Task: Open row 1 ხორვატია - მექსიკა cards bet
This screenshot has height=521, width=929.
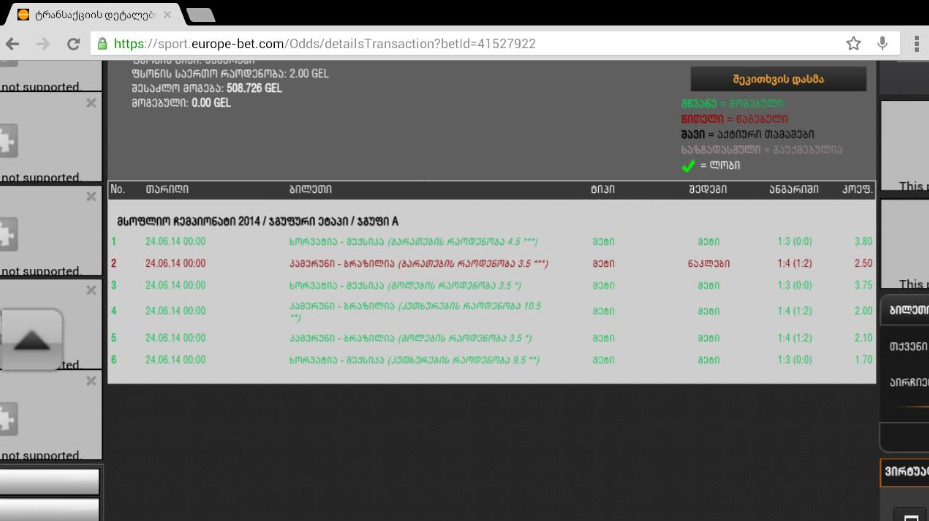Action: (414, 242)
